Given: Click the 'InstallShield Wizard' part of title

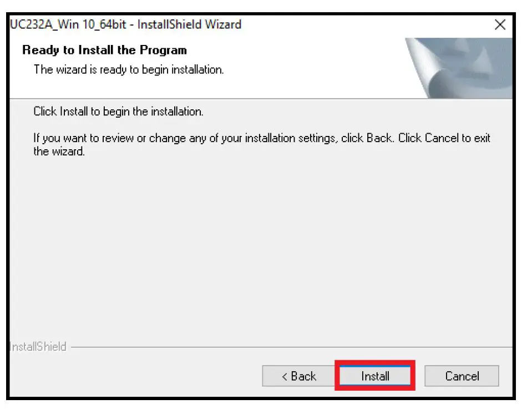Looking at the screenshot, I should coord(189,24).
